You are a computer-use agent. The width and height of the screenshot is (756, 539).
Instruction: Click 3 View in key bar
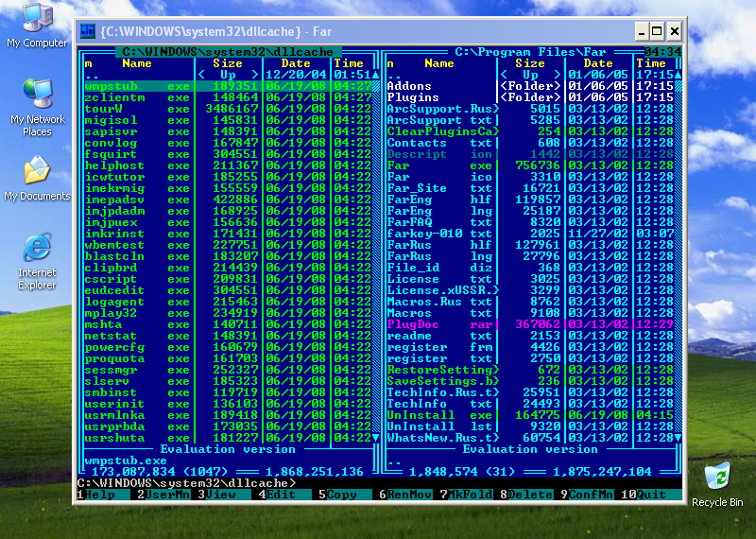point(224,495)
